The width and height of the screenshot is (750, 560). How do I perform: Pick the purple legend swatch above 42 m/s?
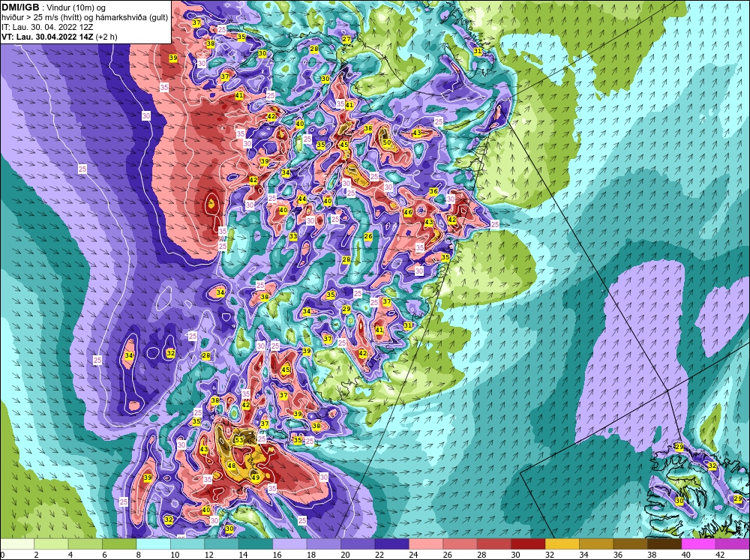tap(733, 544)
